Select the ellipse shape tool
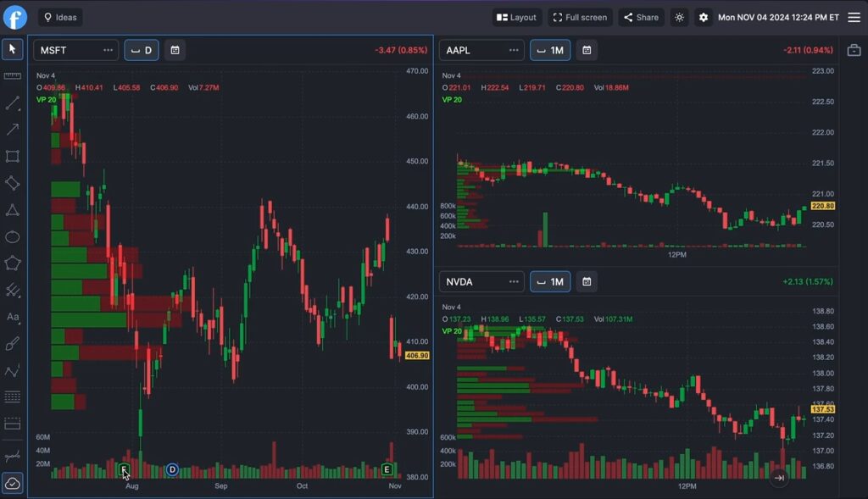This screenshot has height=499, width=868. [x=12, y=236]
